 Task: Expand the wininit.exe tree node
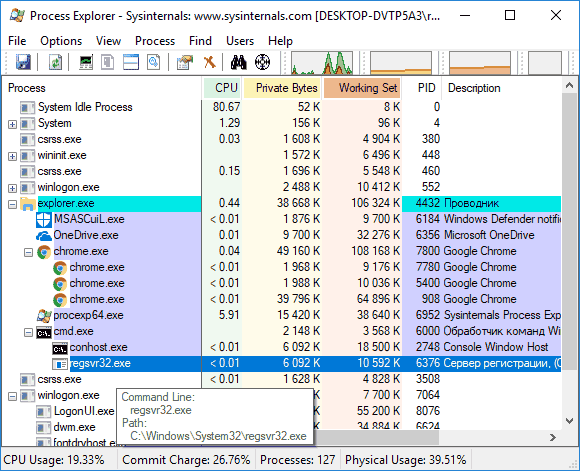(12, 156)
